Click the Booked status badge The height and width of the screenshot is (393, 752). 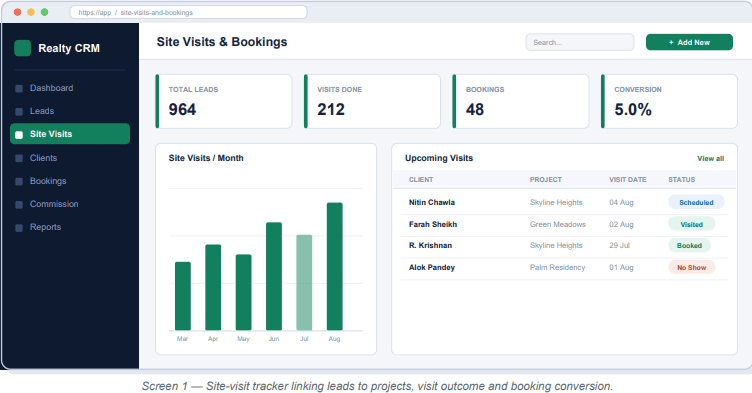pyautogui.click(x=689, y=245)
